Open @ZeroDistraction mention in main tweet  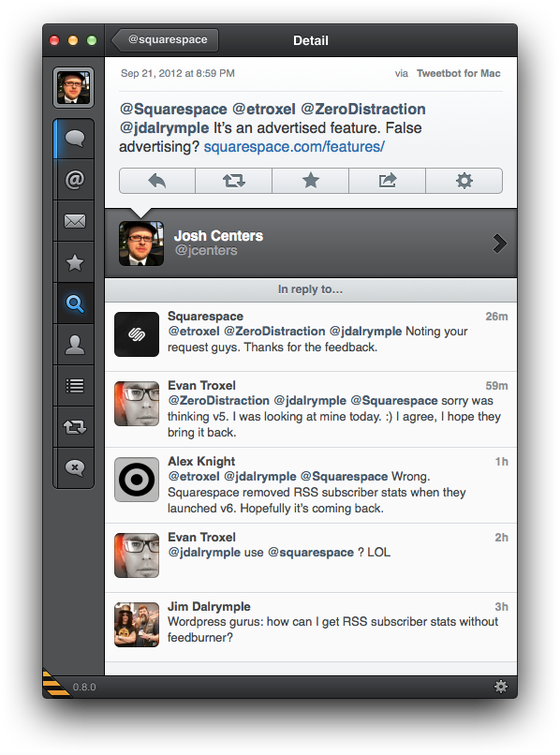363,110
